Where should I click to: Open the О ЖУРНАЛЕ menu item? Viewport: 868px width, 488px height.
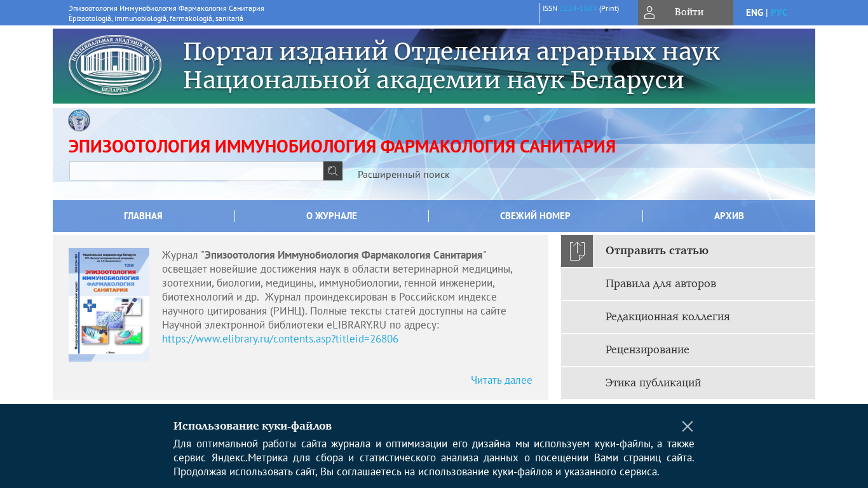click(332, 216)
